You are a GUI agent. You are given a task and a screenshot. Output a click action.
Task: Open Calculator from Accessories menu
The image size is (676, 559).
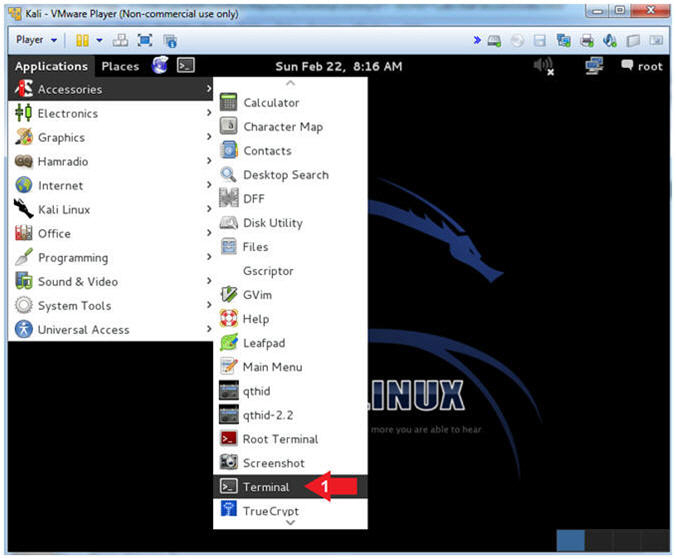pos(290,103)
